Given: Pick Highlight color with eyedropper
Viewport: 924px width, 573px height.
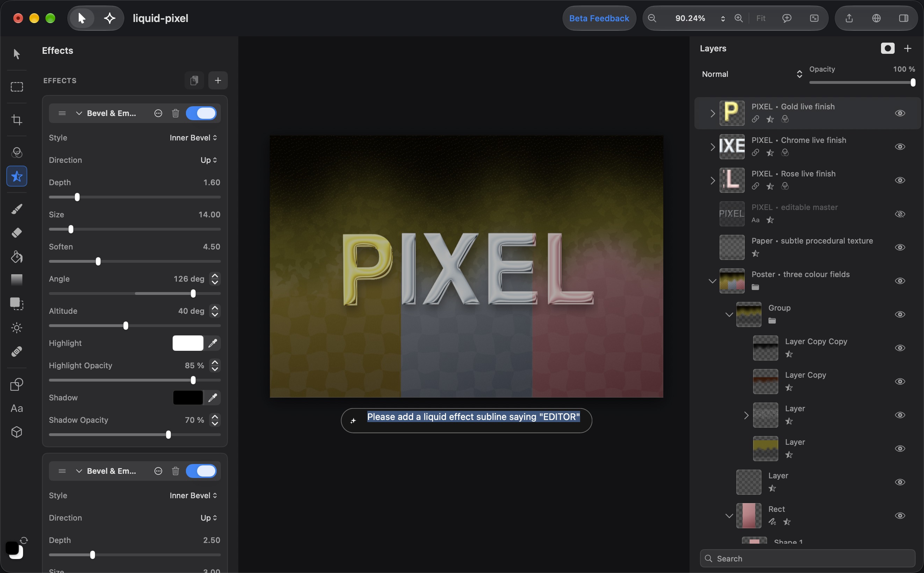Looking at the screenshot, I should [x=212, y=343].
